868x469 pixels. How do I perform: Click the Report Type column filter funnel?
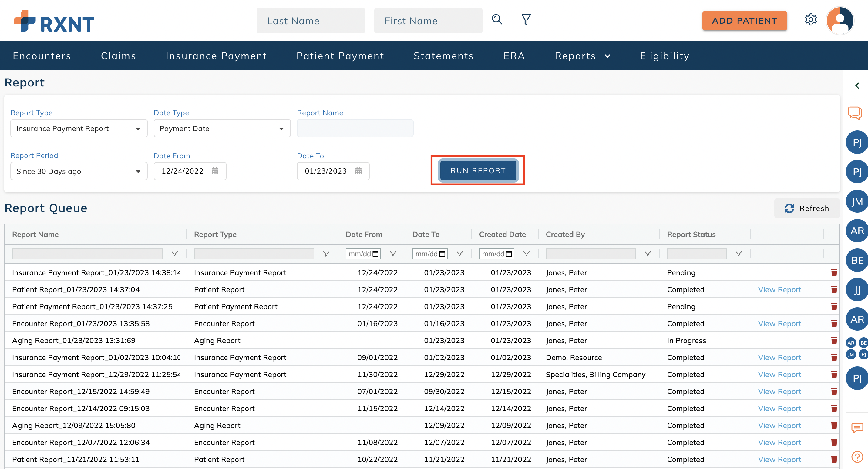click(x=326, y=253)
